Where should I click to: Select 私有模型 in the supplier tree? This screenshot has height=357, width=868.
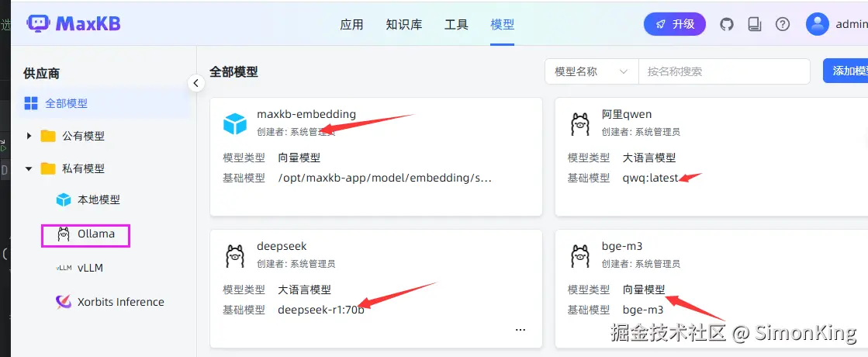pyautogui.click(x=84, y=168)
